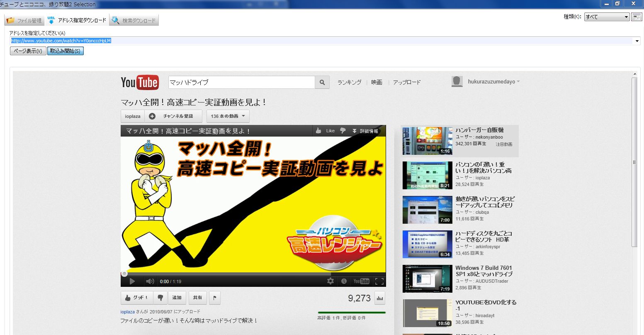Click the ユーザー: nekonyanboo text
Viewport: 644px width, 335px height.
click(x=479, y=137)
